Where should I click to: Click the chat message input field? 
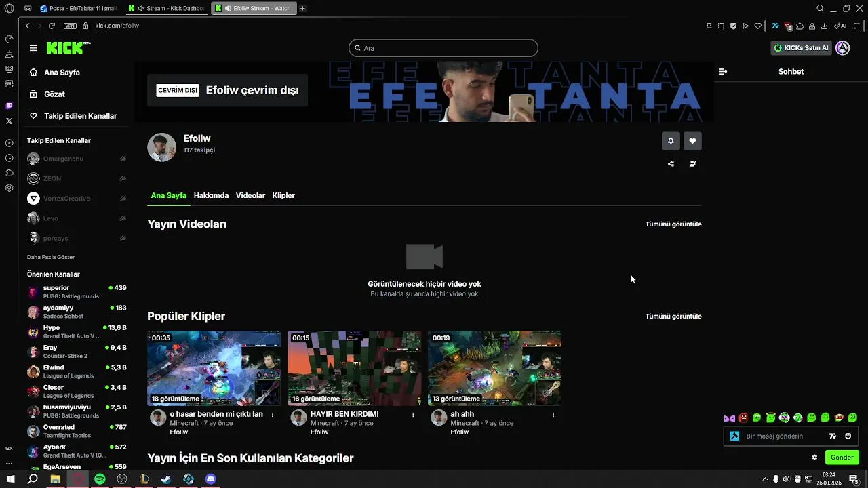tap(791, 436)
